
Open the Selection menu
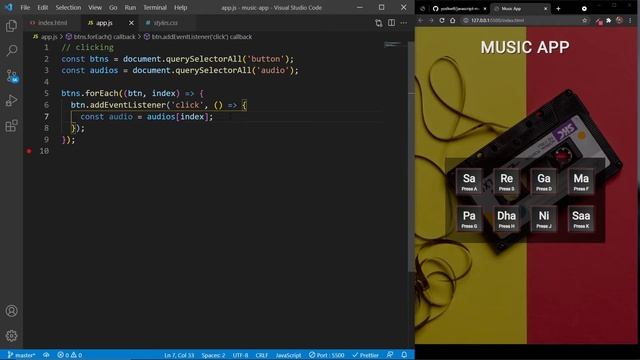tap(68, 7)
